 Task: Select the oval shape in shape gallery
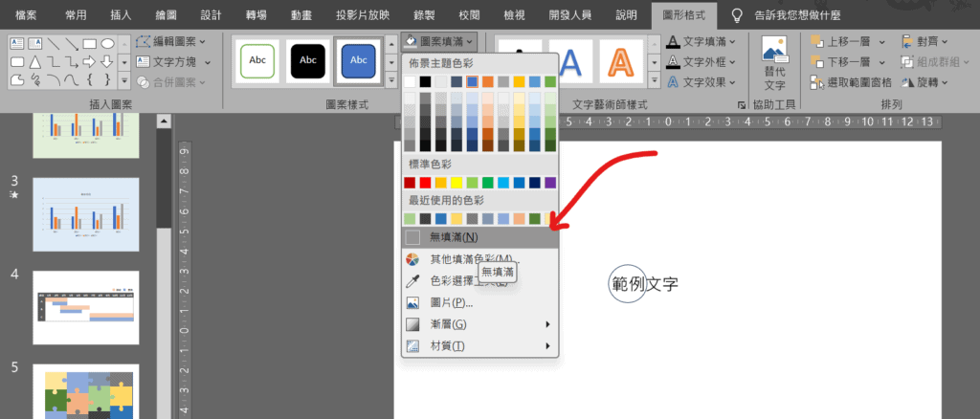tap(108, 44)
